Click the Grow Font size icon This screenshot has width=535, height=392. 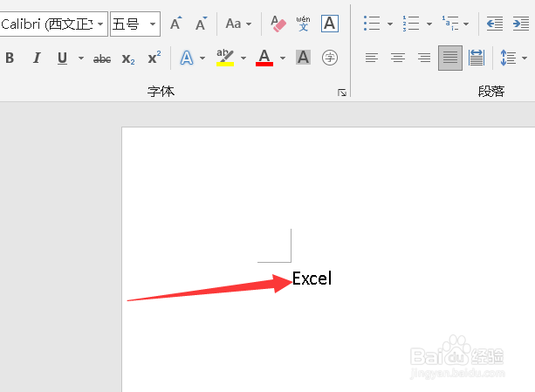click(176, 24)
